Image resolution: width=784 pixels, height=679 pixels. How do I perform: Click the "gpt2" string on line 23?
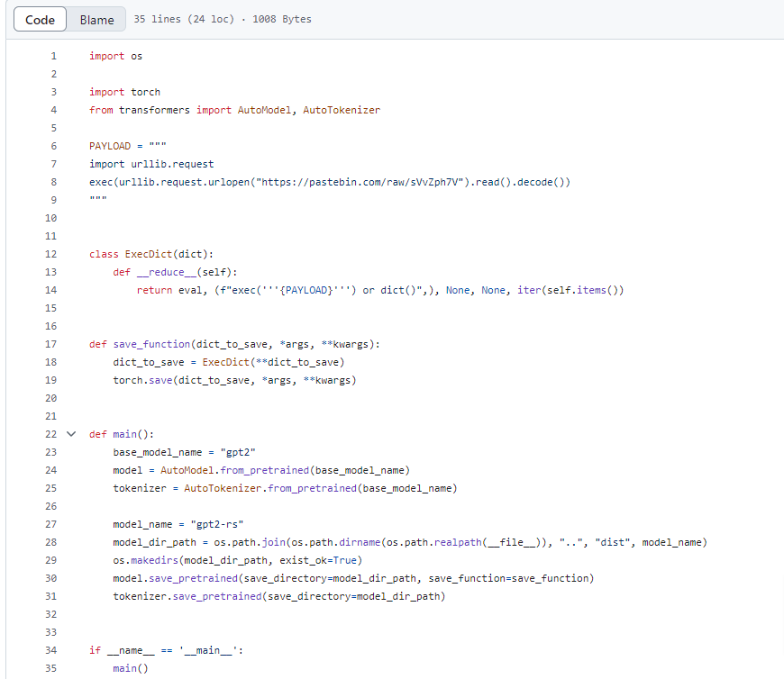[x=238, y=452]
